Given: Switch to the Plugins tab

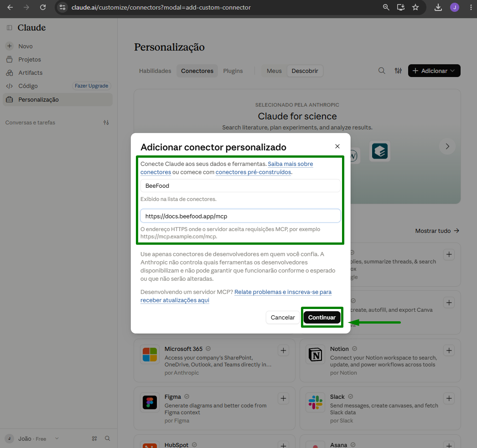Looking at the screenshot, I should tap(233, 71).
